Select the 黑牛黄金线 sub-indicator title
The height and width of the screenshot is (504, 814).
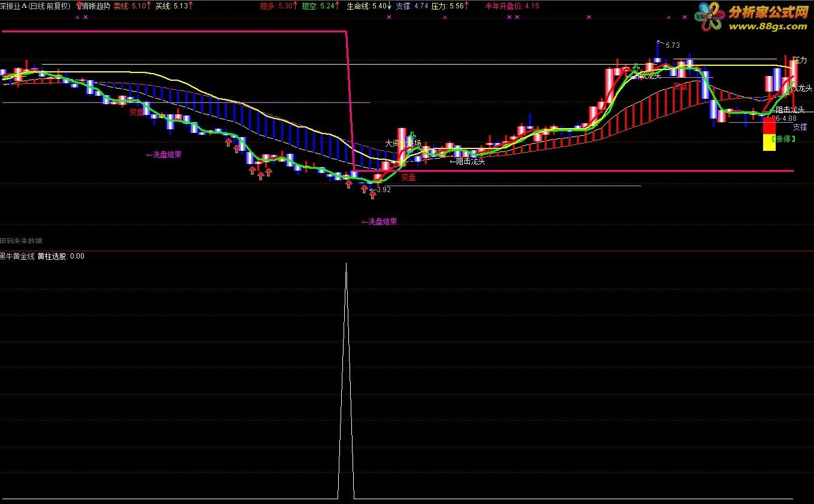pyautogui.click(x=17, y=256)
